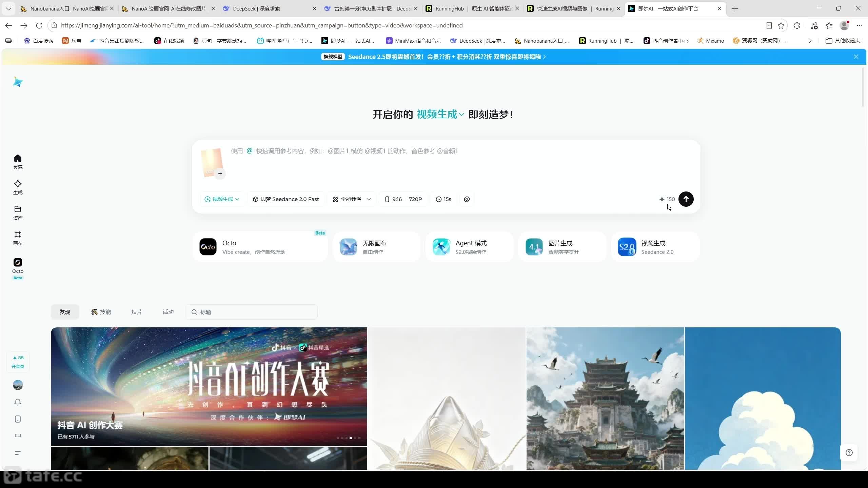868x488 pixels.
Task: Open the favorites list icon in toolbar
Action: 829,25
